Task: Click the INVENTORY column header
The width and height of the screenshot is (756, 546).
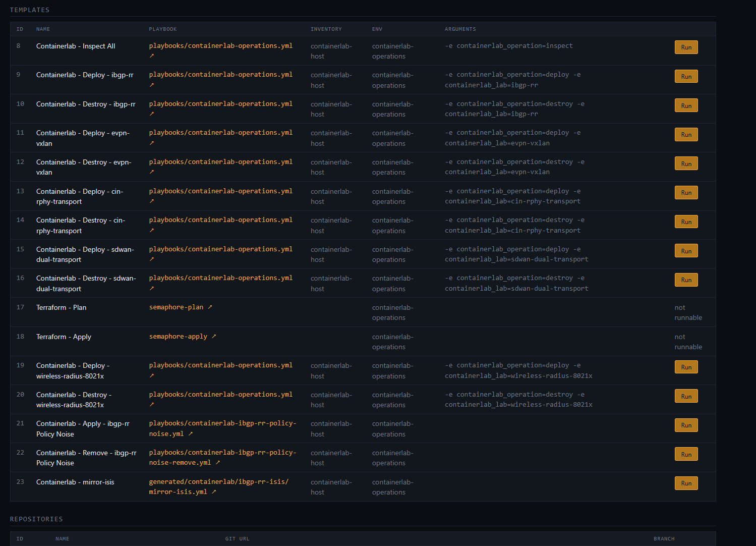Action: pyautogui.click(x=326, y=29)
